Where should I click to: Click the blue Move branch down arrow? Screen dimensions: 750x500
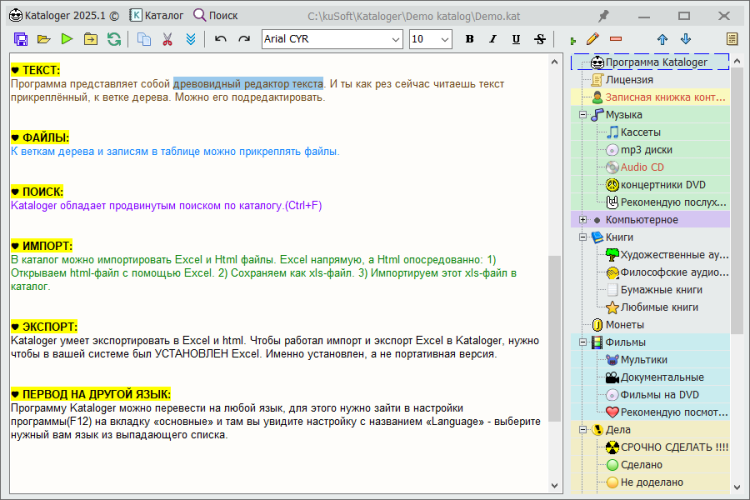pyautogui.click(x=686, y=39)
